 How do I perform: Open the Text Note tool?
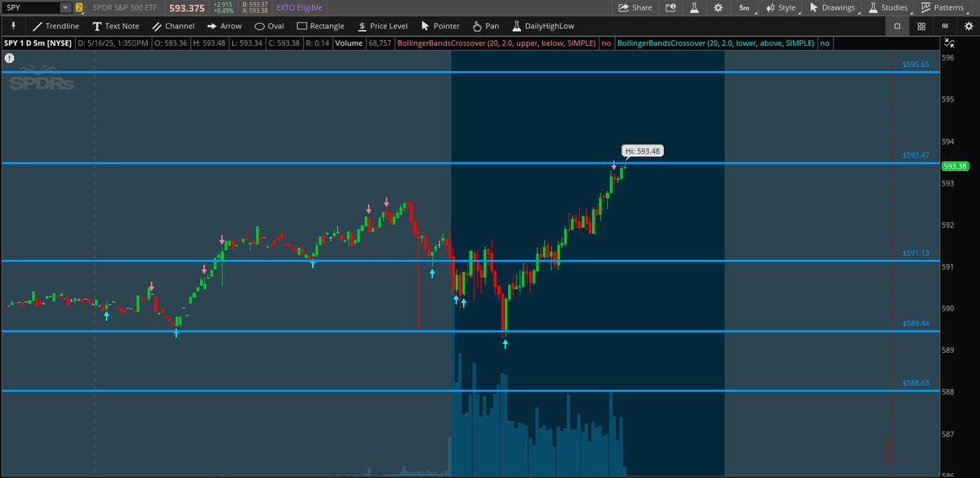point(115,25)
